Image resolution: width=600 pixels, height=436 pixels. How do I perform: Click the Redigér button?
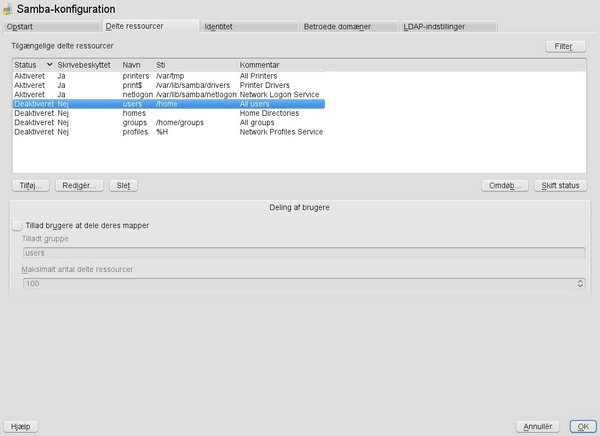79,186
